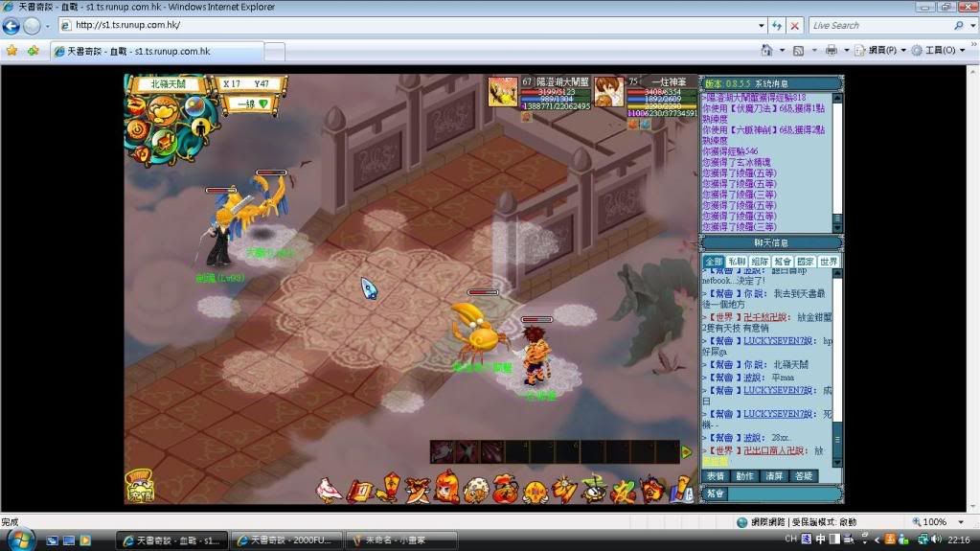Click the 動作 action button
The height and width of the screenshot is (551, 980).
click(x=743, y=476)
